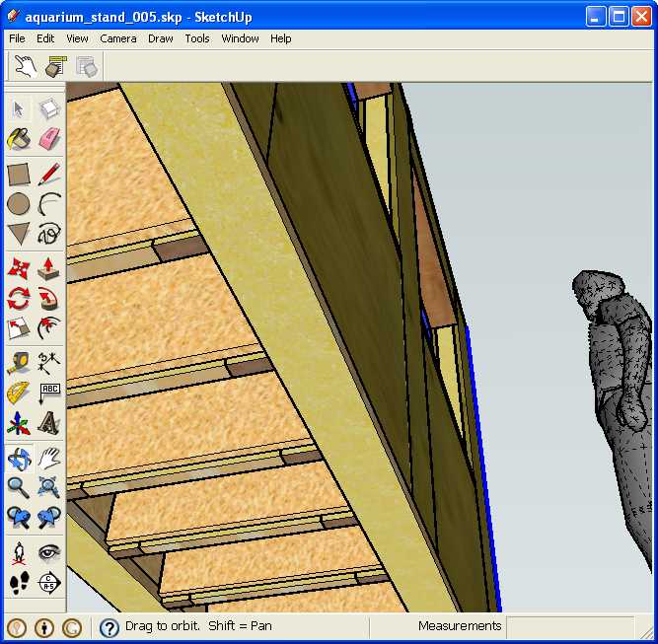Click the model credits person icon
658x644 pixels.
[x=44, y=628]
